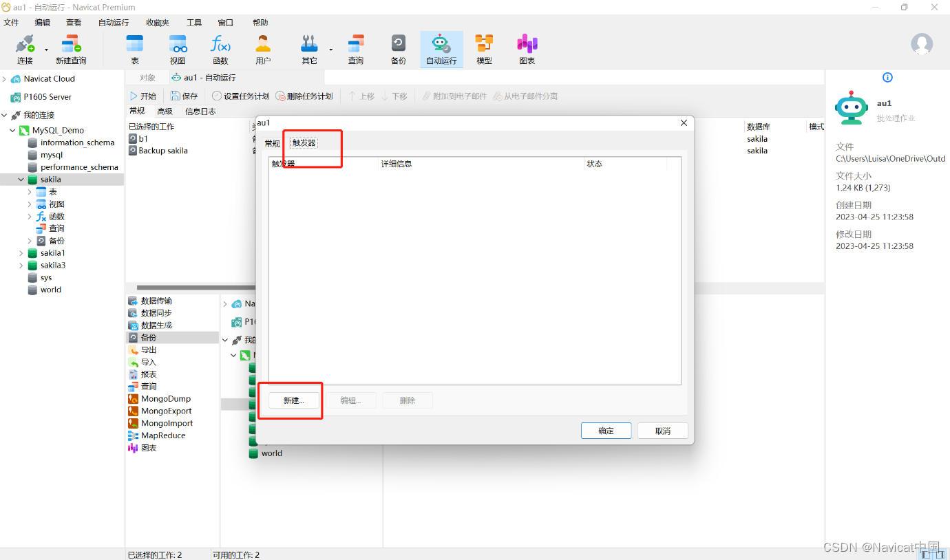Click the Function (函数) f(x) toolbar icon

[220, 44]
